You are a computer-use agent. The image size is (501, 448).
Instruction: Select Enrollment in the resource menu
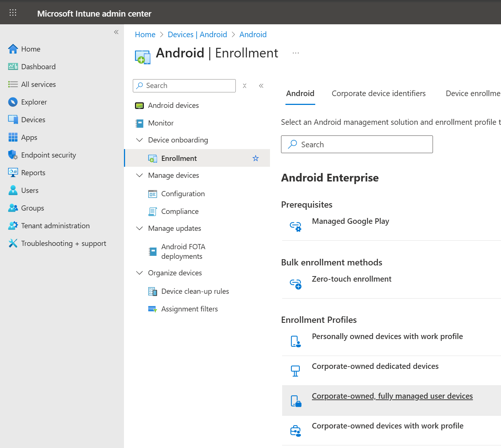(x=197, y=158)
